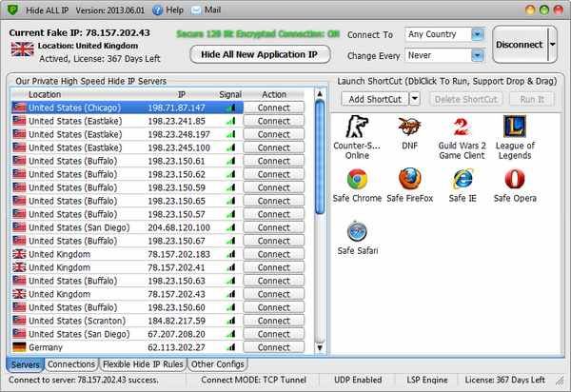The image size is (571, 392).
Task: Select the Safe FireFox shortcut
Action: click(x=409, y=186)
